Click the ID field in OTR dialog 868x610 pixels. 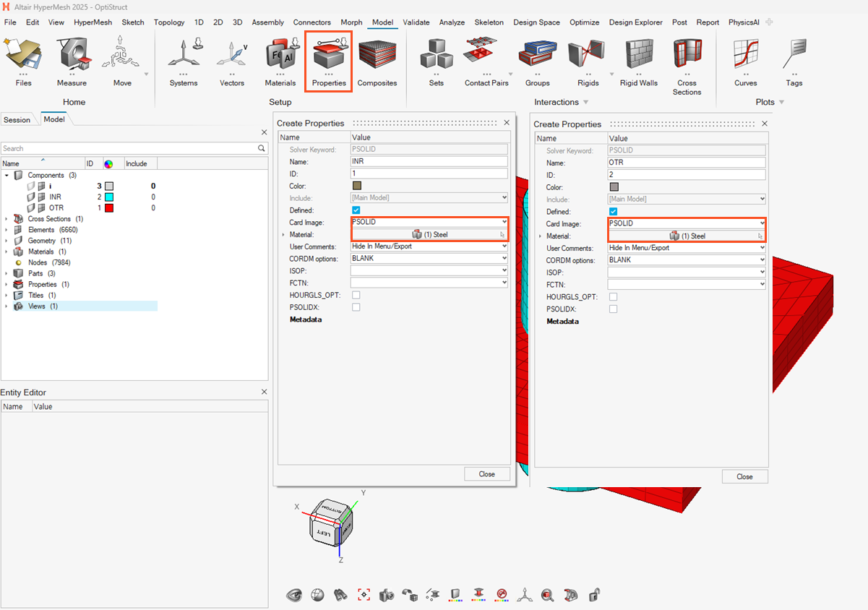687,175
